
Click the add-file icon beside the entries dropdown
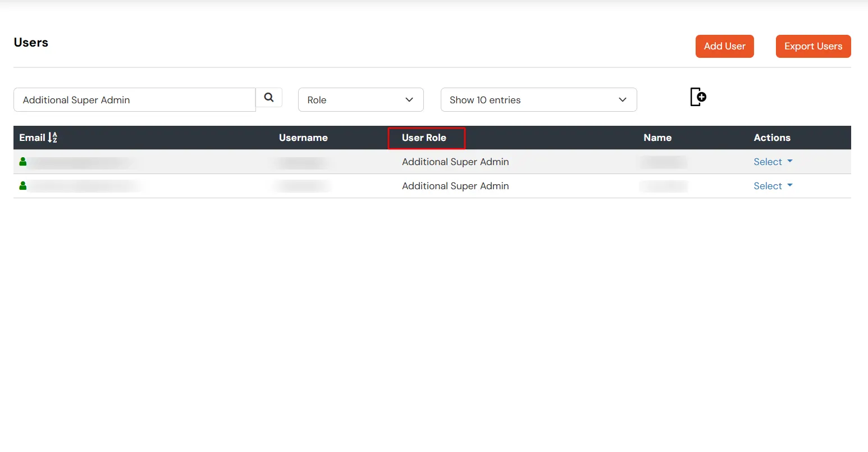click(698, 97)
